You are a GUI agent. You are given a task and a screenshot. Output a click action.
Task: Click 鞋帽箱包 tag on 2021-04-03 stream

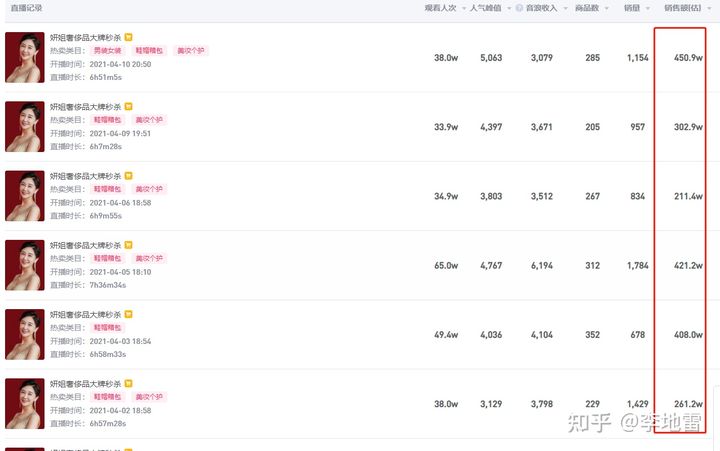108,327
